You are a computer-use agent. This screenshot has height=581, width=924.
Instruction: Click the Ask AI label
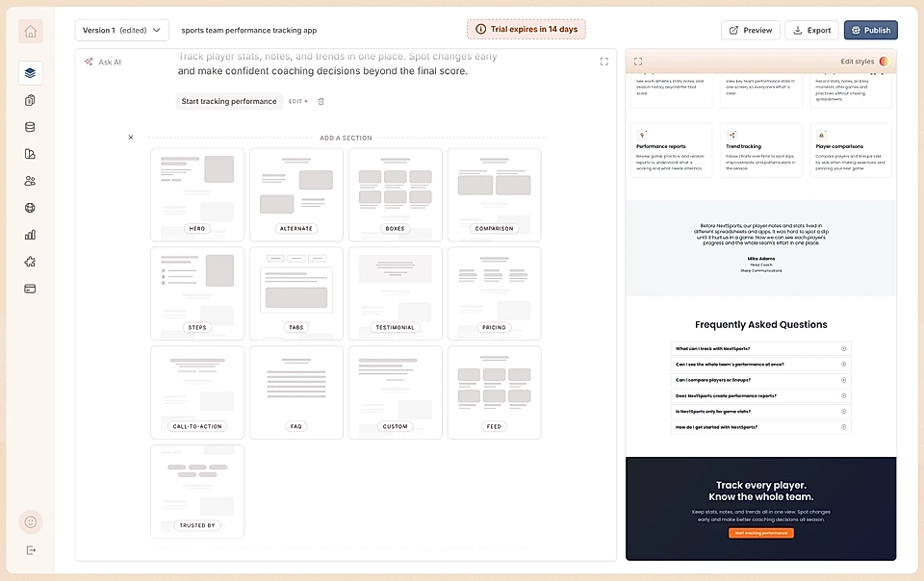click(110, 62)
